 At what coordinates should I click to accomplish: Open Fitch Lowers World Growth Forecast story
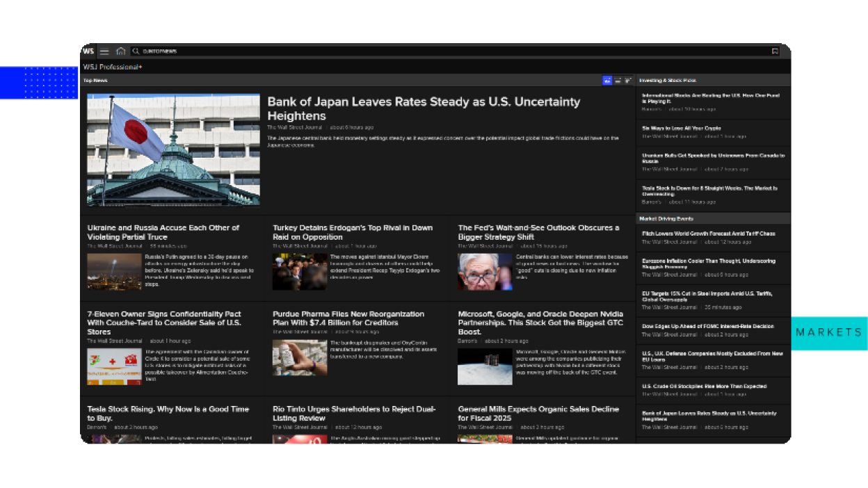pos(709,234)
